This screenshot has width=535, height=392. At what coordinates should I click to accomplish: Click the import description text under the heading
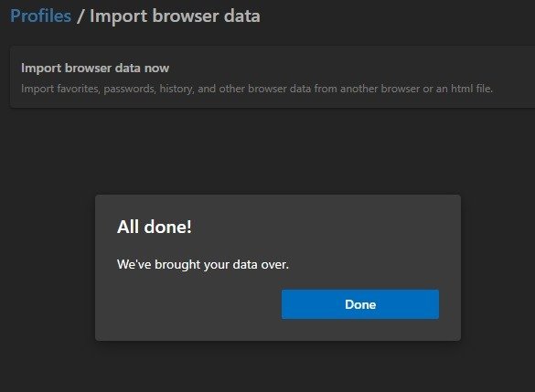[257, 89]
